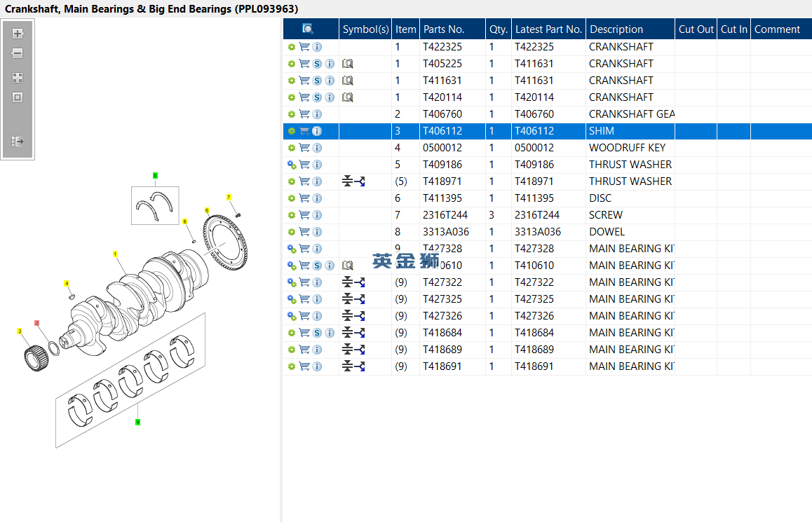Show info for T427326 bearing kit

coord(317,316)
